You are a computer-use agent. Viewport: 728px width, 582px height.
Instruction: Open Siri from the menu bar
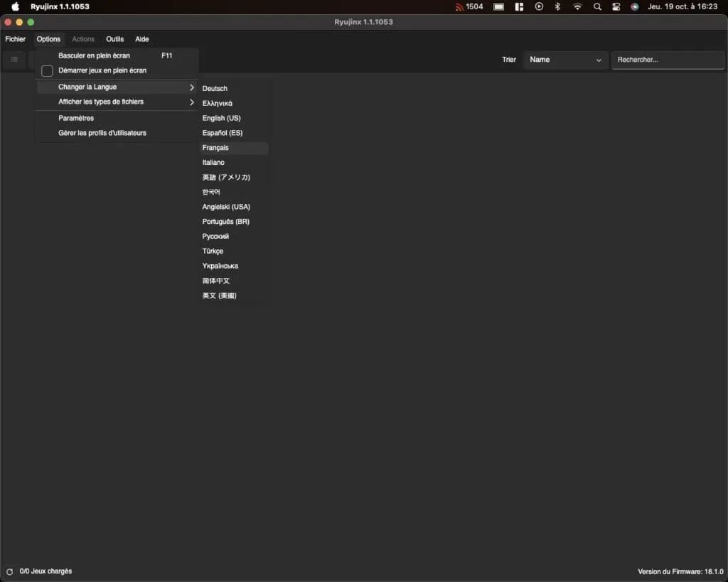[x=633, y=6]
